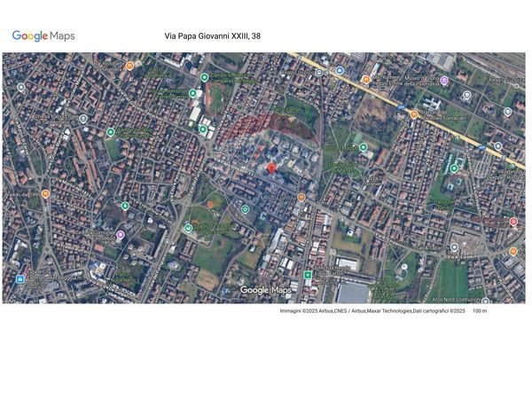Click the green soccer field pin south of marker
Viewport: 532px width, 399px height.
point(246,209)
